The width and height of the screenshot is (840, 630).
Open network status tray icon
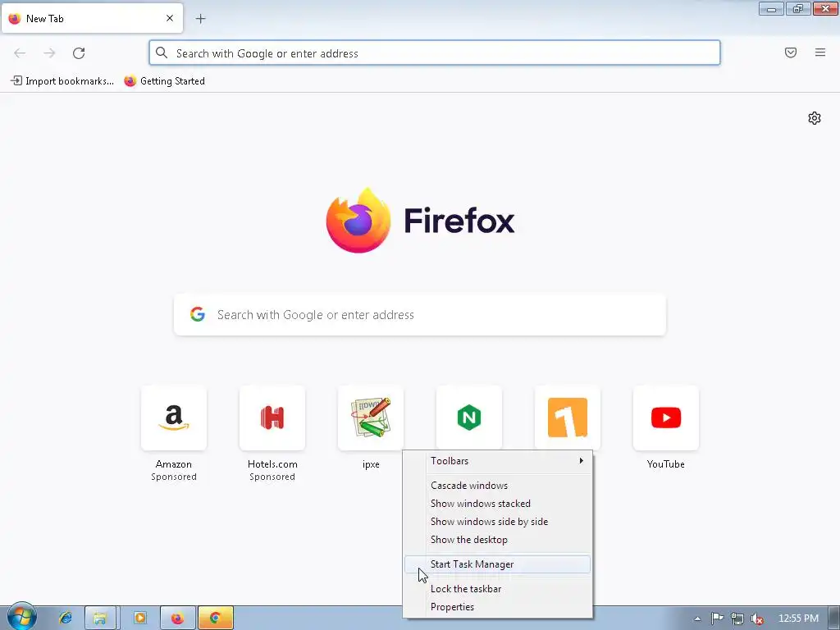[737, 619]
